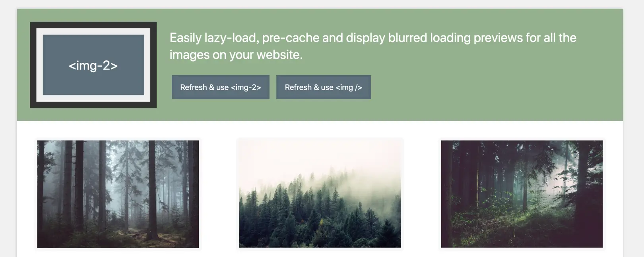644x257 pixels.
Task: Click an empty area of the green header banner
Action: (497, 91)
